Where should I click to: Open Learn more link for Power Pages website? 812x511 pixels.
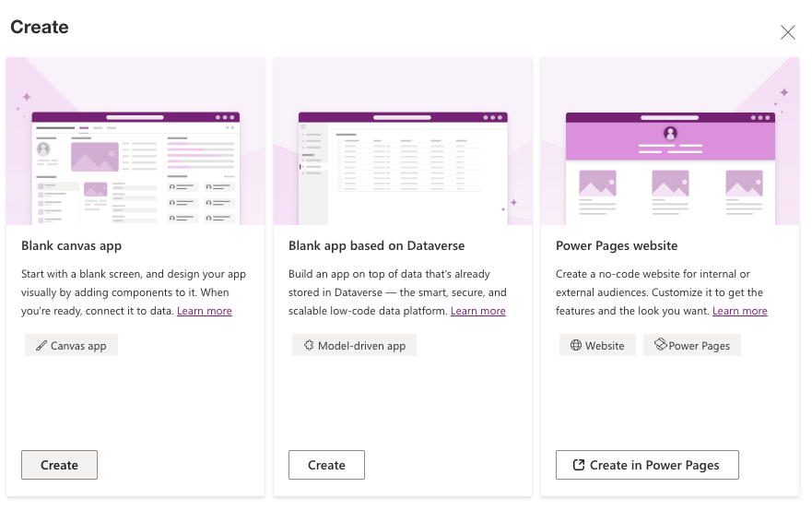739,311
